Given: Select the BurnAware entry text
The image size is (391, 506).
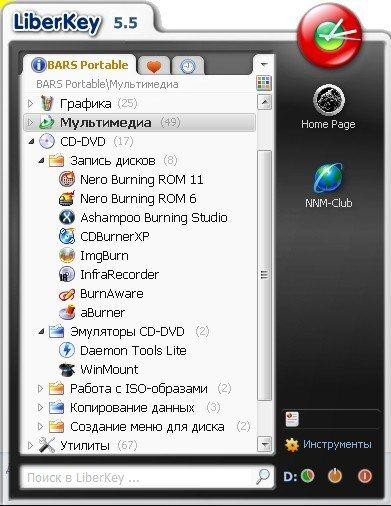Looking at the screenshot, I should (x=112, y=294).
